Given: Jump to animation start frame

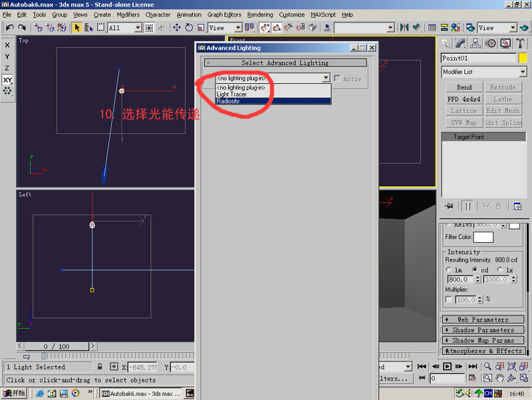Looking at the screenshot, I should click(422, 366).
